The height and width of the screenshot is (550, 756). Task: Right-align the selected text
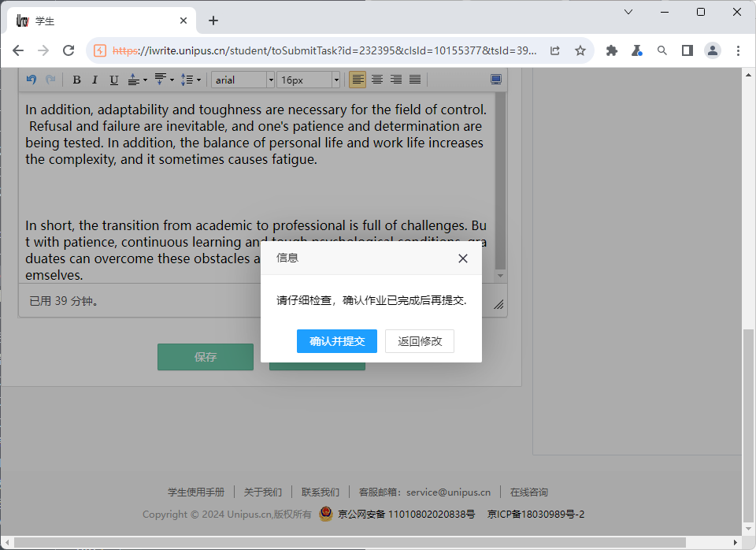click(x=396, y=79)
